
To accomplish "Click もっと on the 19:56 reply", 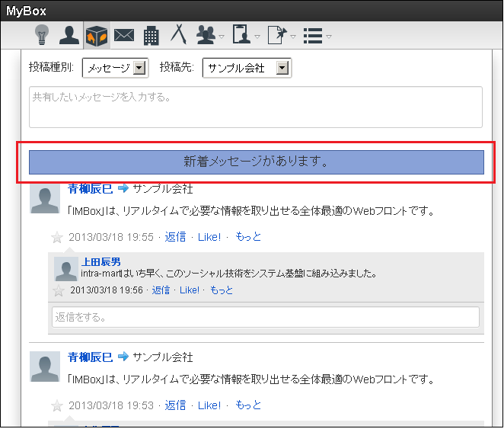I will tap(222, 290).
